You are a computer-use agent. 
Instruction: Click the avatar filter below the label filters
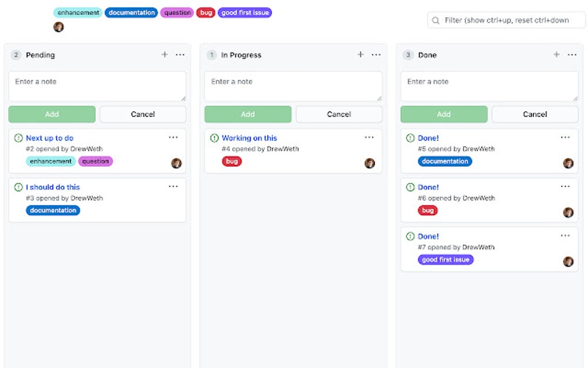click(x=58, y=27)
